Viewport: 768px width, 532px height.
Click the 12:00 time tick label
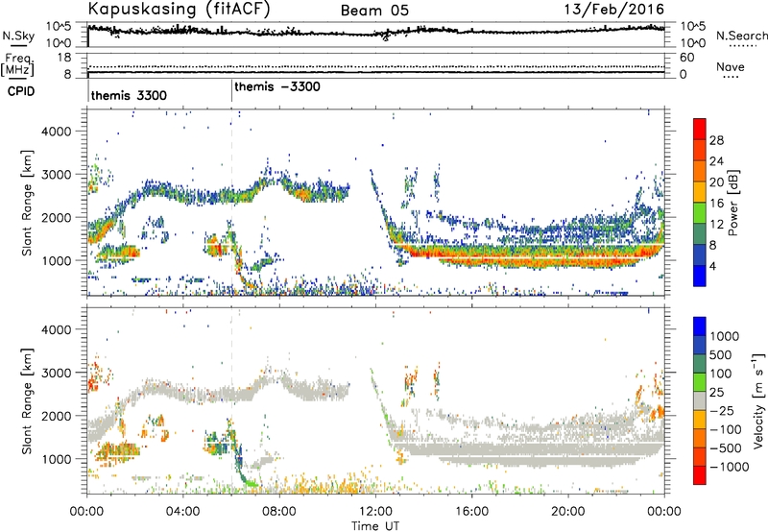click(375, 512)
